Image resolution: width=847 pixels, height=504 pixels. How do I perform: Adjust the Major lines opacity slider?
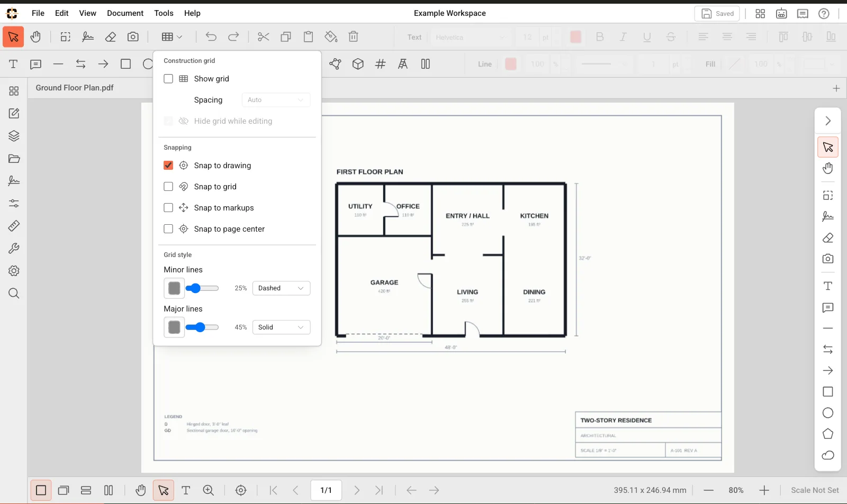pos(202,327)
